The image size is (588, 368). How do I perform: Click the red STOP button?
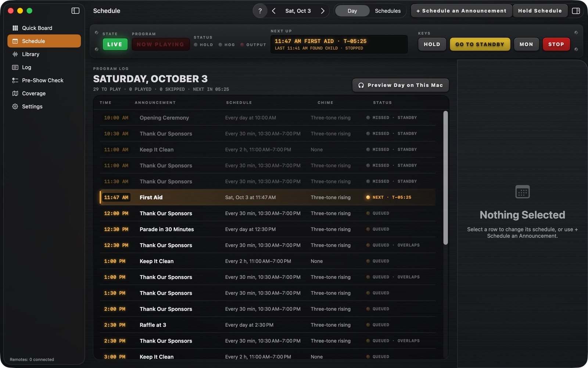coord(556,44)
